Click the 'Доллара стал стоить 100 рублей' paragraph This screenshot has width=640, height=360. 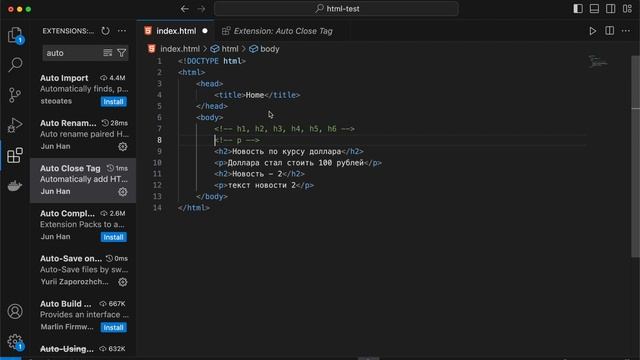click(298, 163)
